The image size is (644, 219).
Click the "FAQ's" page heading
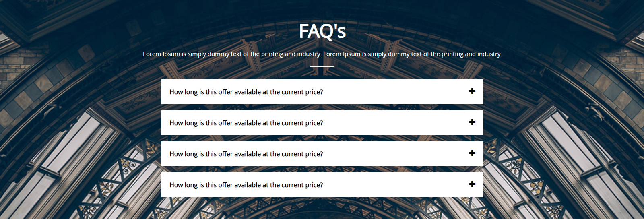click(322, 31)
